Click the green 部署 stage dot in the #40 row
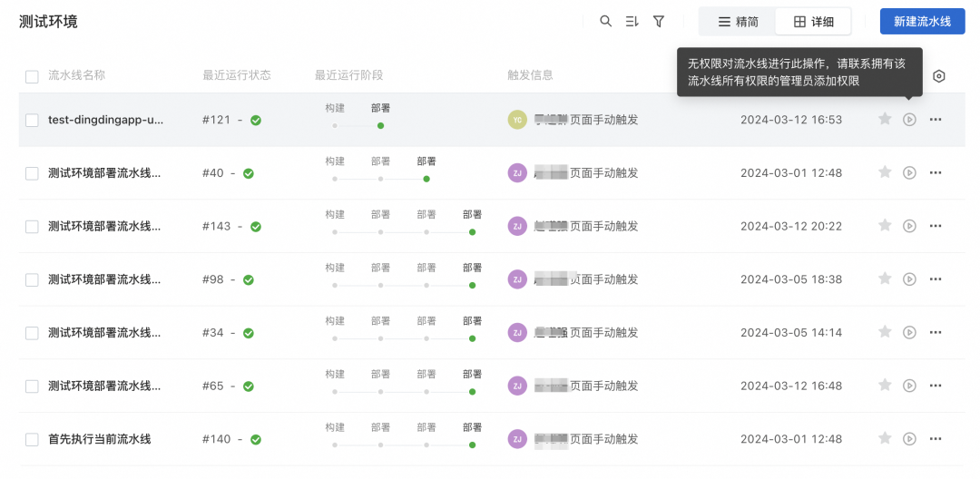The width and height of the screenshot is (980, 479). tap(426, 179)
